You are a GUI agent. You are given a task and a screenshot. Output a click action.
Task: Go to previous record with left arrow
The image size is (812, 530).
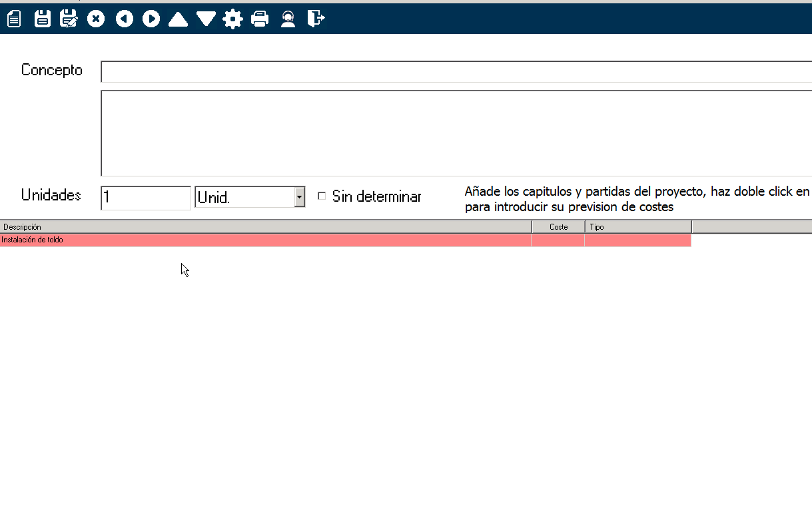(x=125, y=19)
